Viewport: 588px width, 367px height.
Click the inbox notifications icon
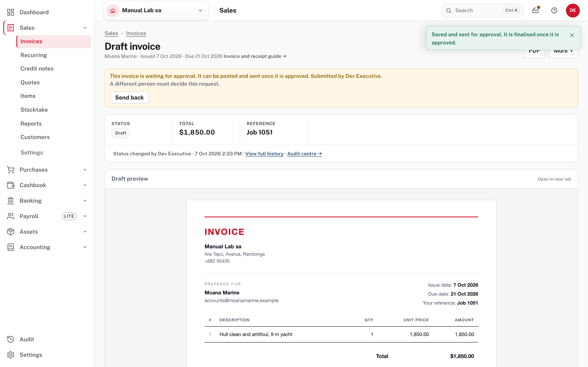point(536,10)
